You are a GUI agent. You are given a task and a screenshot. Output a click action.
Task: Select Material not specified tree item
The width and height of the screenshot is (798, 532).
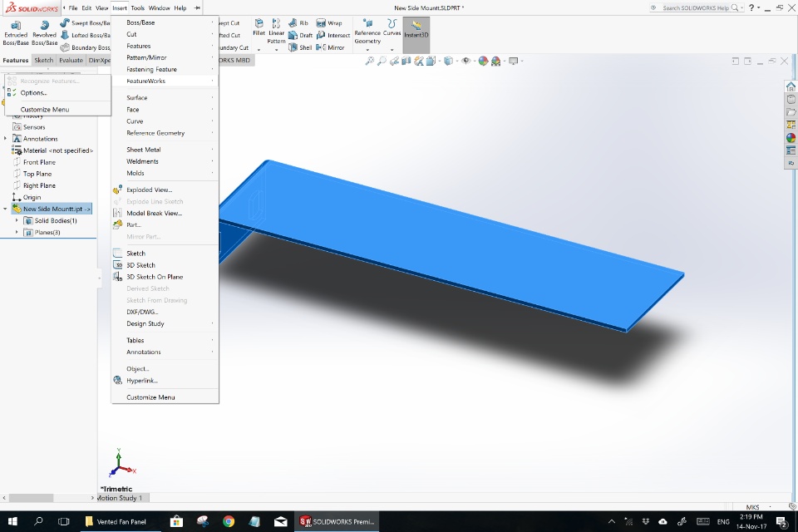click(x=53, y=150)
